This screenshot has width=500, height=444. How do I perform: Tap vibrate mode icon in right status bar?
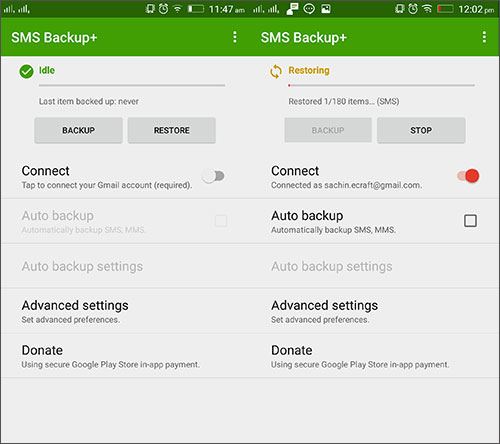click(399, 9)
